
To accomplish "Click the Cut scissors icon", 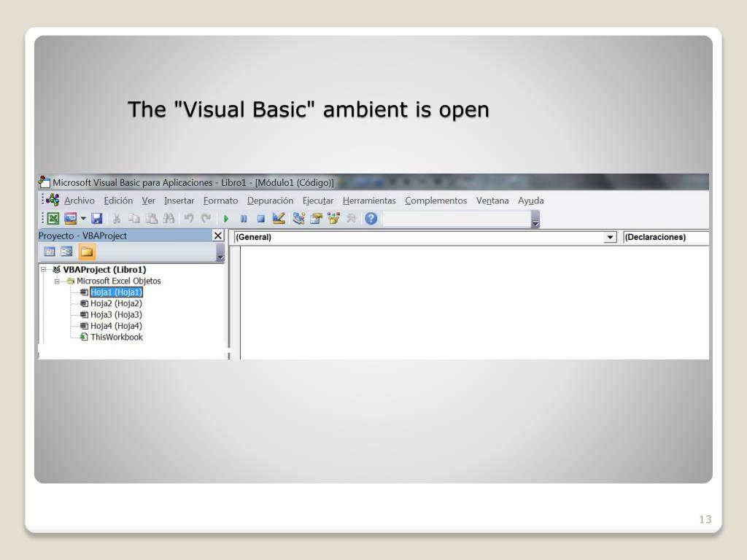I will pyautogui.click(x=116, y=219).
